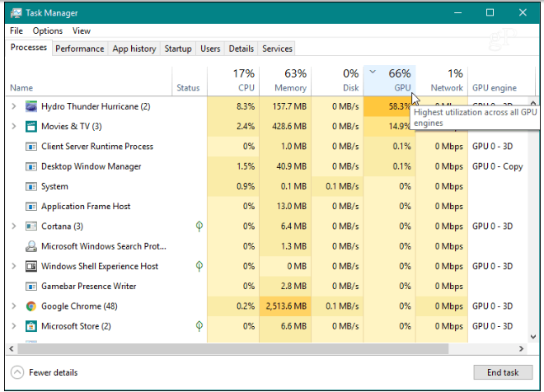Switch to the Performance tab
Screen dimensions: 544x392
coord(80,49)
